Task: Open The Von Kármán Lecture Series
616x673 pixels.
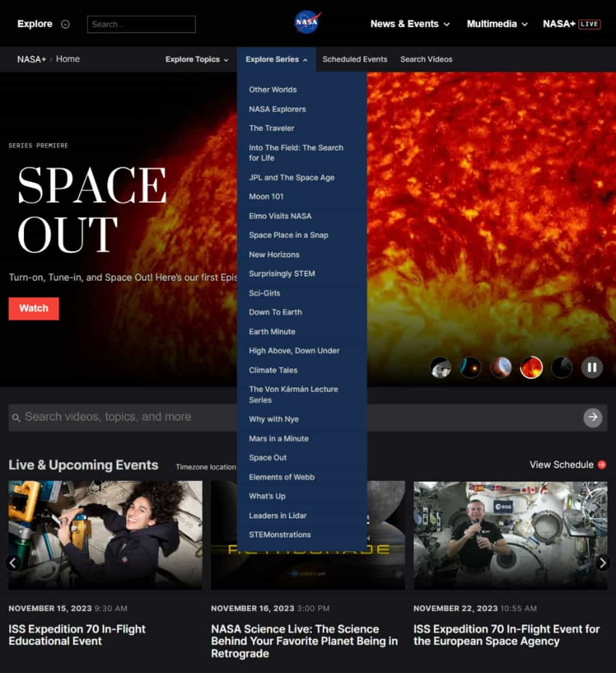Action: (x=294, y=394)
